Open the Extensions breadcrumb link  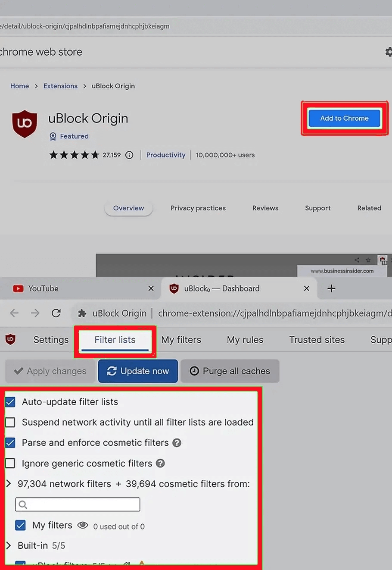(x=60, y=86)
